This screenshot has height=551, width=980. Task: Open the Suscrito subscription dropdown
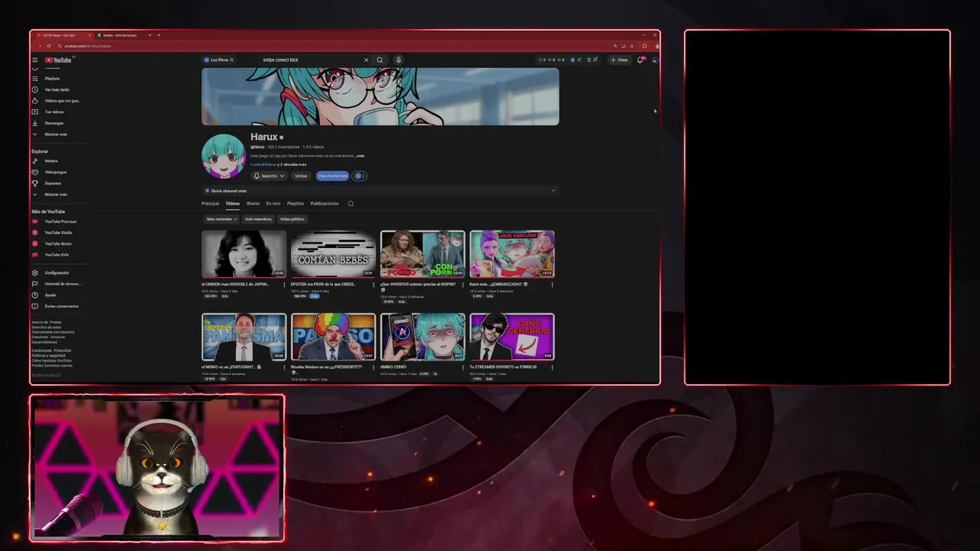pyautogui.click(x=269, y=176)
